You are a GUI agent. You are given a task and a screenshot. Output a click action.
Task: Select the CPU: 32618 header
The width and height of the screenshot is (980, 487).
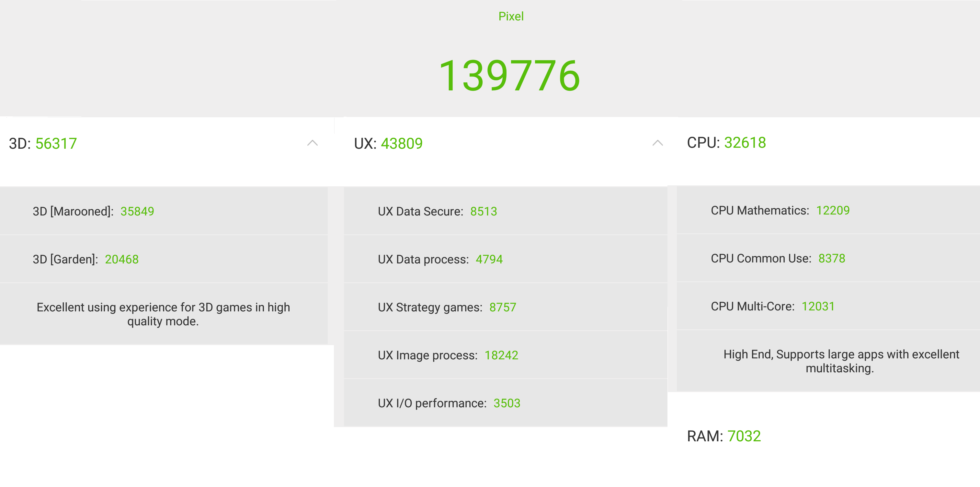pos(726,143)
